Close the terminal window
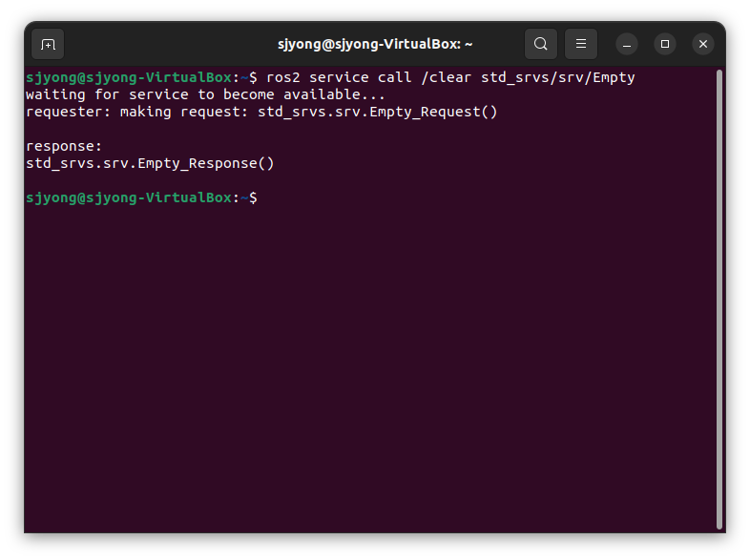Screen dimensions: 750x560 click(x=703, y=44)
